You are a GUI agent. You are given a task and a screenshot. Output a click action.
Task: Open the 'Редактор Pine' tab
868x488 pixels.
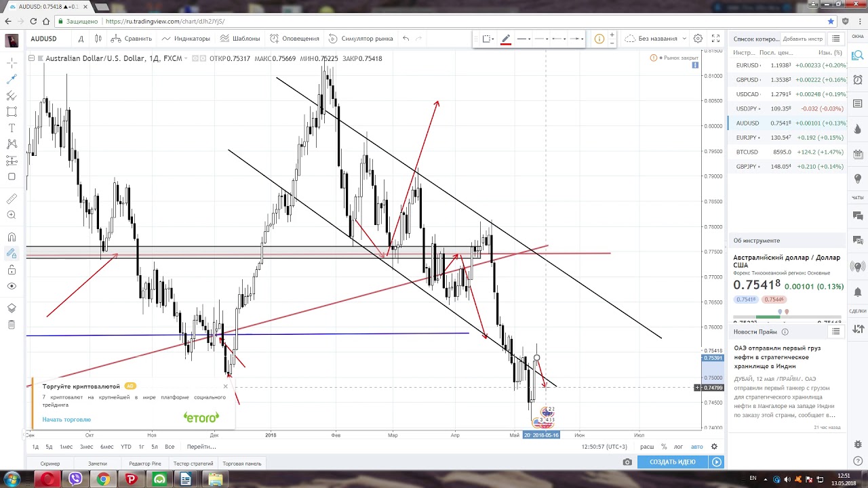145,464
